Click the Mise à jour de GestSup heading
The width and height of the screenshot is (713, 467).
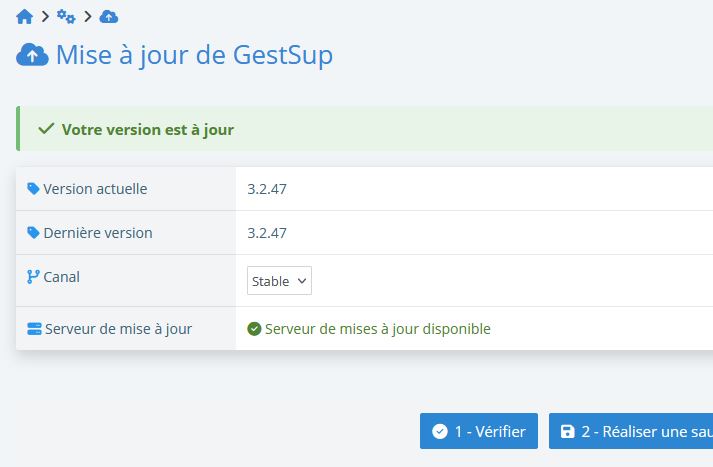pos(194,55)
